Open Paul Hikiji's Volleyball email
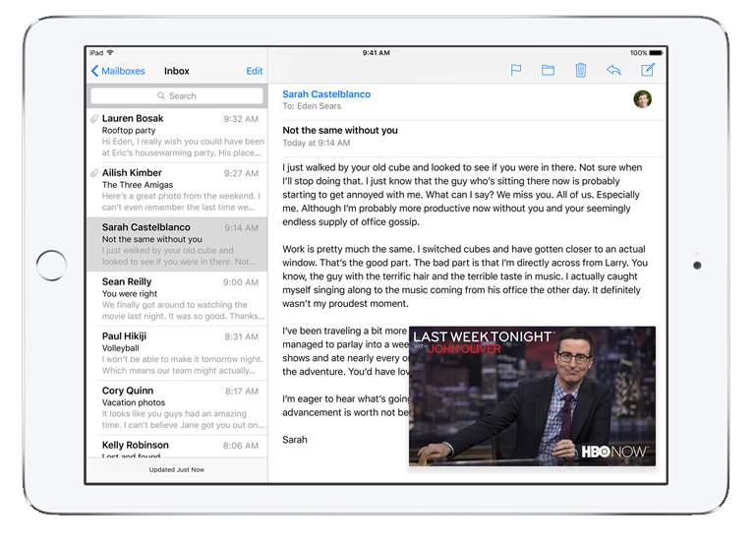This screenshot has height=546, width=756. (x=182, y=354)
